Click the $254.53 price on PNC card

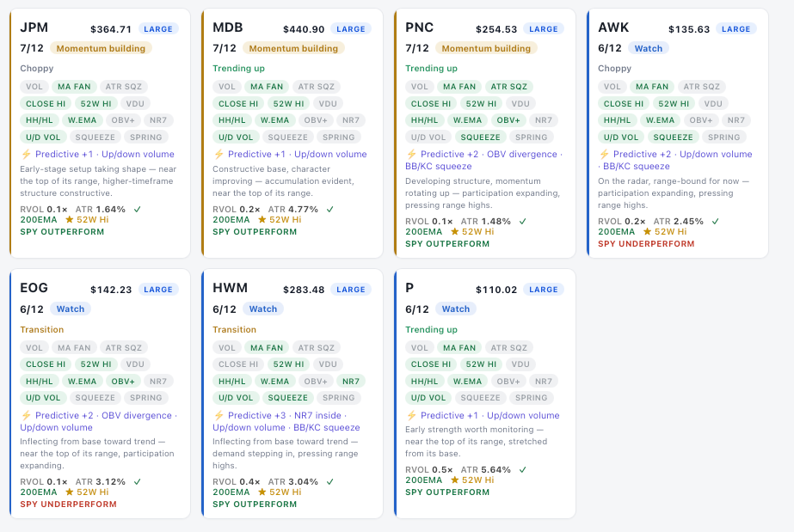pos(496,29)
